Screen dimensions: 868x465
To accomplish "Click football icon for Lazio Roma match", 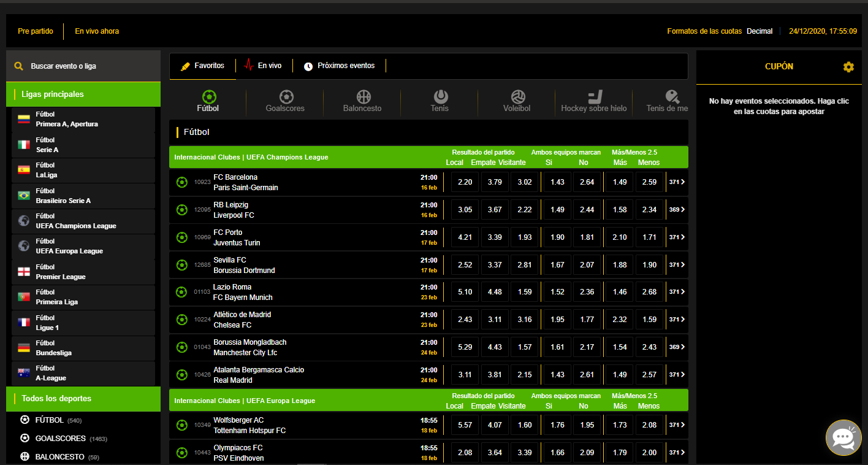I will click(182, 292).
